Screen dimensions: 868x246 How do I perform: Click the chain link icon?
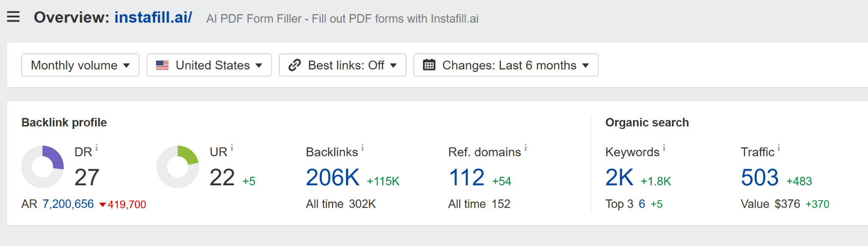[x=295, y=65]
